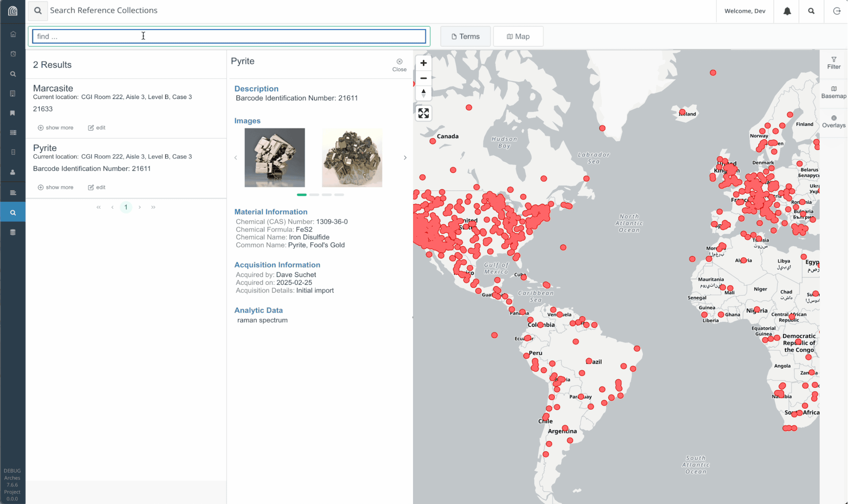The image size is (848, 504).
Task: Zoom in on the map
Action: [x=423, y=63]
